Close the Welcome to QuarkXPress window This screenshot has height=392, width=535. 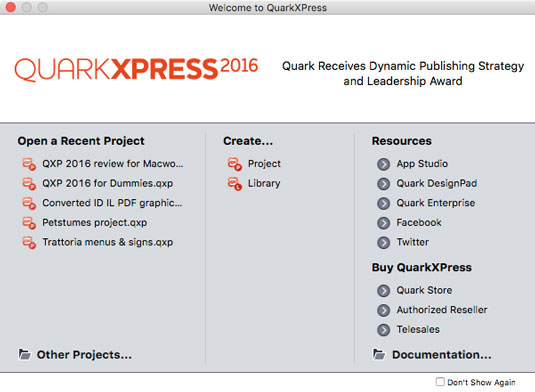coord(11,7)
